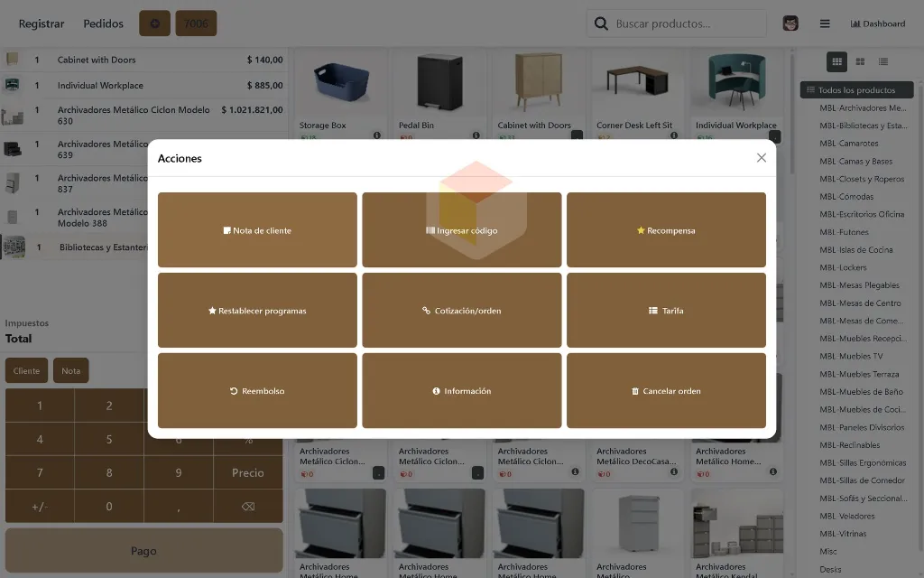Click Corner Desk Left Sit product
Viewport: 924px width, 578px height.
pyautogui.click(x=638, y=94)
